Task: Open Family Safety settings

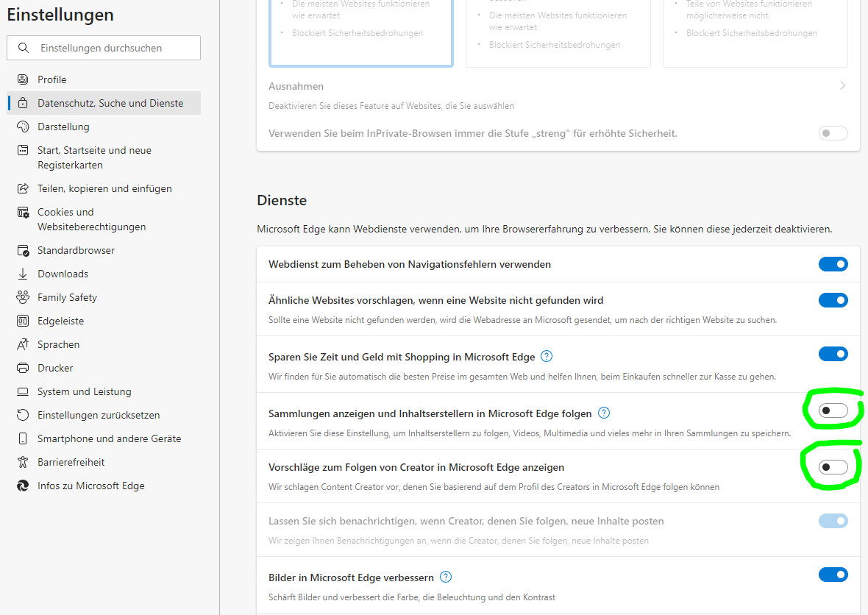Action: click(x=104, y=297)
